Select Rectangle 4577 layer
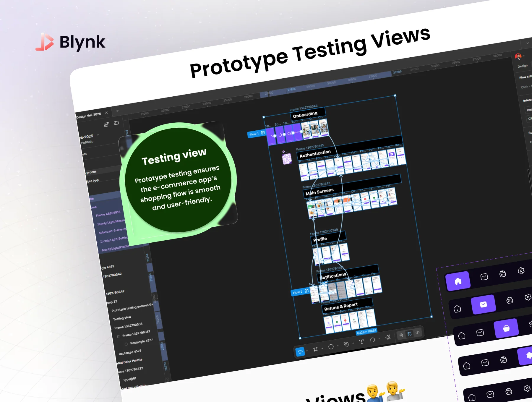Image resolution: width=532 pixels, height=402 pixels. [x=142, y=342]
